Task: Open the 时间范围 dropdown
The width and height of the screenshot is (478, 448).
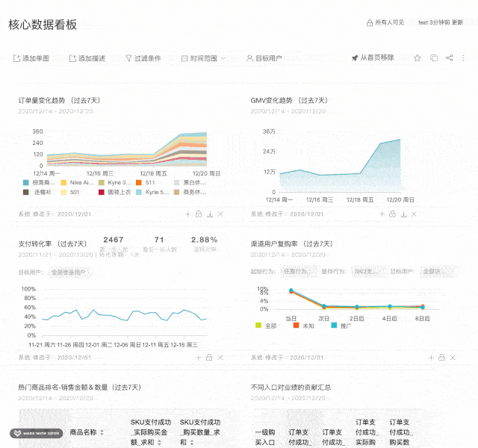Action: coord(203,58)
